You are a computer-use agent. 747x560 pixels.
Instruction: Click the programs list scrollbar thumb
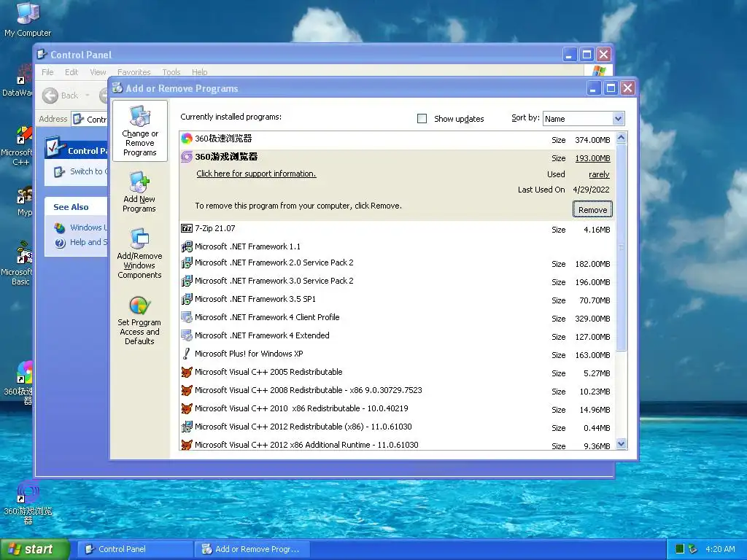(621, 248)
